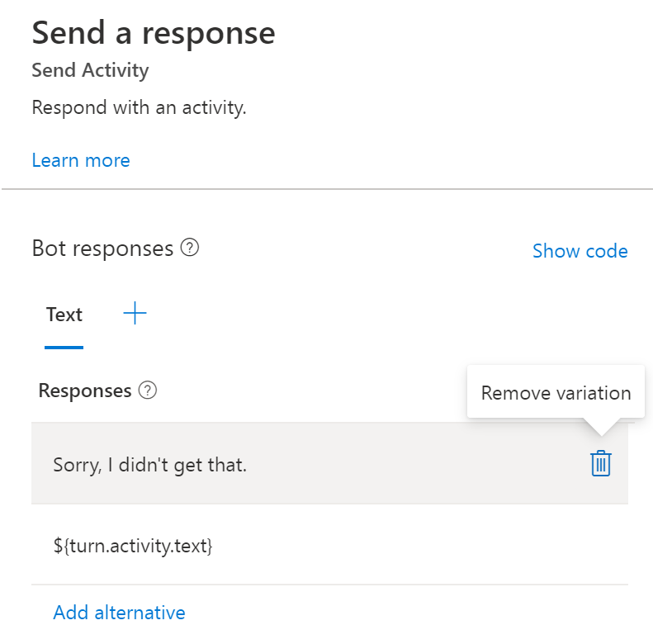The height and width of the screenshot is (644, 653).
Task: Click the gray area left of trash icon
Action: (454, 464)
